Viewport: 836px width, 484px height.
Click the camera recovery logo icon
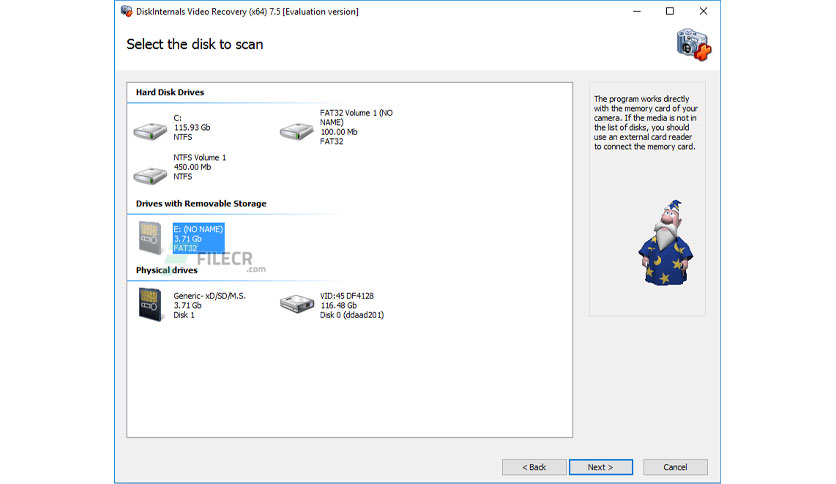pyautogui.click(x=694, y=45)
